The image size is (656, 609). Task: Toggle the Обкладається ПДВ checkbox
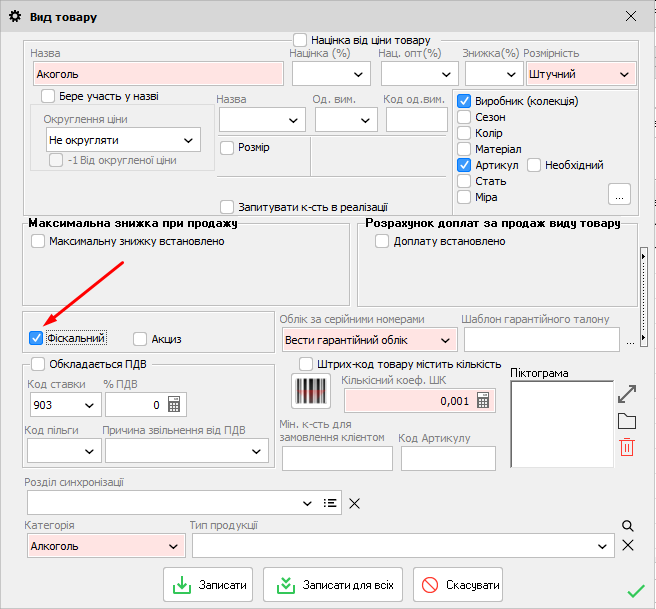tap(38, 364)
